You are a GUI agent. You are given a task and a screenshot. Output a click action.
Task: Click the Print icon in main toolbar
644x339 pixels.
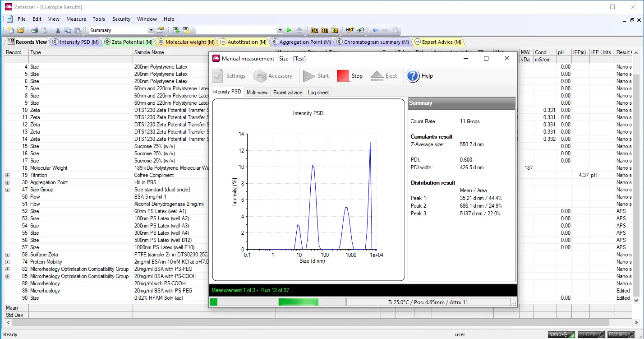[34, 30]
